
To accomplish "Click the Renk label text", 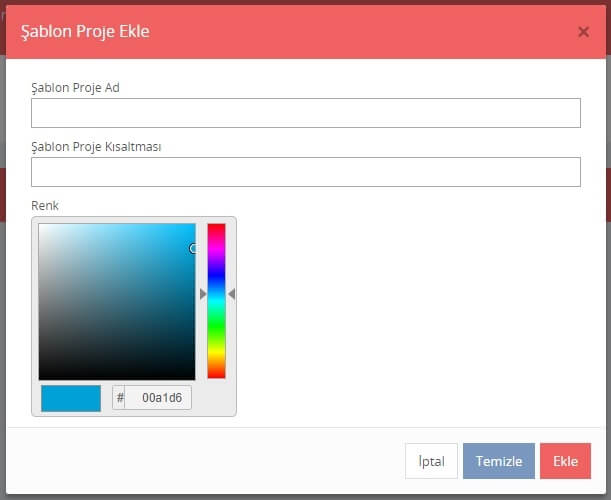I will (45, 205).
